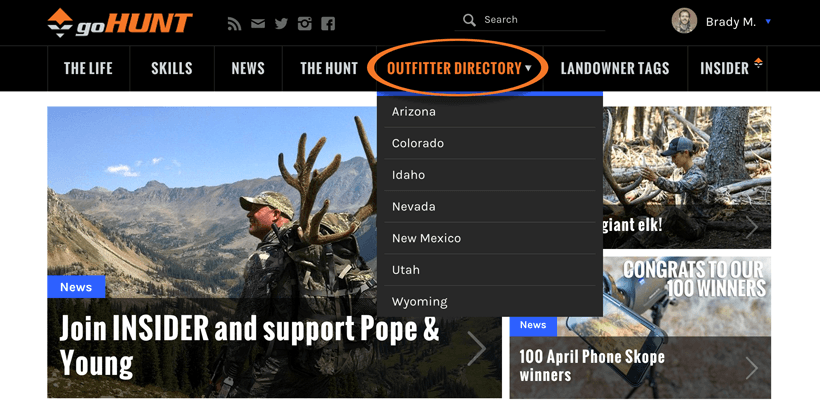Open The Life menu
This screenshot has width=820, height=409.
coord(88,68)
